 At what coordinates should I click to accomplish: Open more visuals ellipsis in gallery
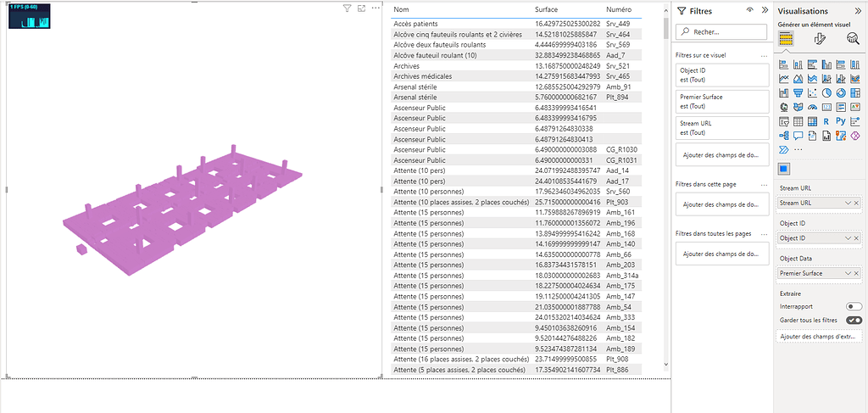coord(798,149)
